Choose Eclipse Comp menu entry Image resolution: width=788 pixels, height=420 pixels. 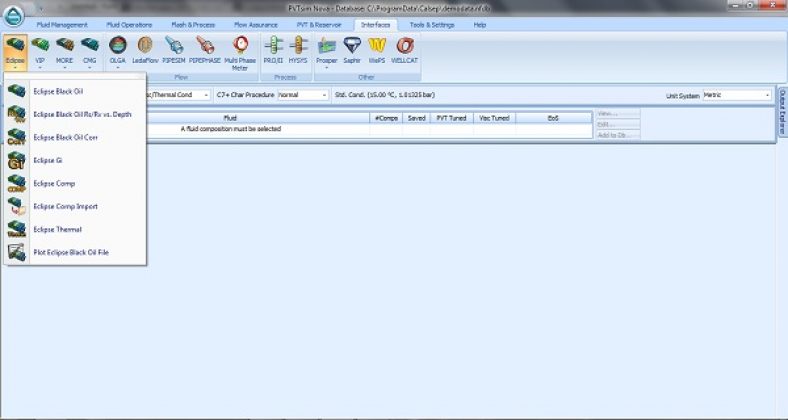(x=75, y=183)
